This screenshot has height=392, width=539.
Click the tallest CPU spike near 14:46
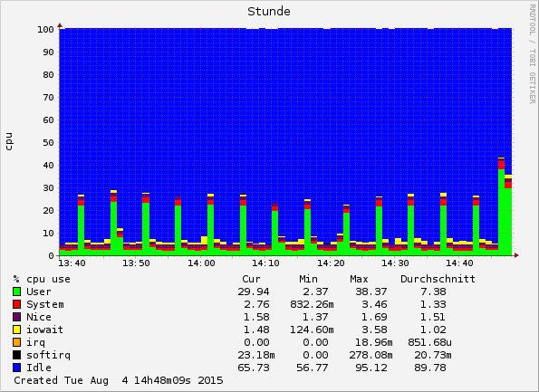[x=502, y=206]
